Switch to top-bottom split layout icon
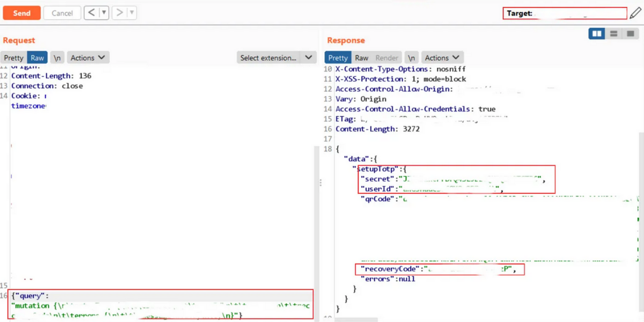 [613, 34]
